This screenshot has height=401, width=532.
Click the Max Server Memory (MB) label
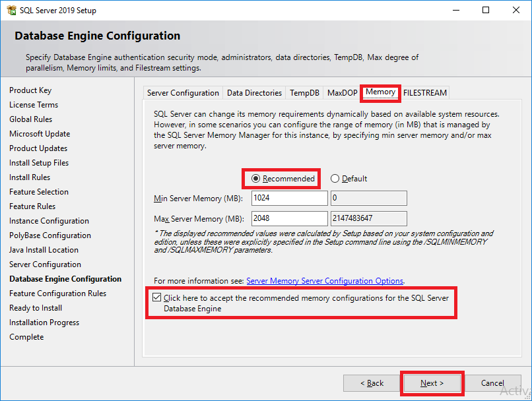199,219
